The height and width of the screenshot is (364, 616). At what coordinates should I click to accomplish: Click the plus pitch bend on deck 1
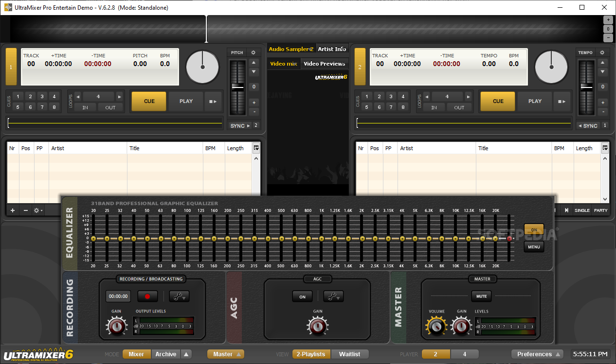click(x=254, y=103)
